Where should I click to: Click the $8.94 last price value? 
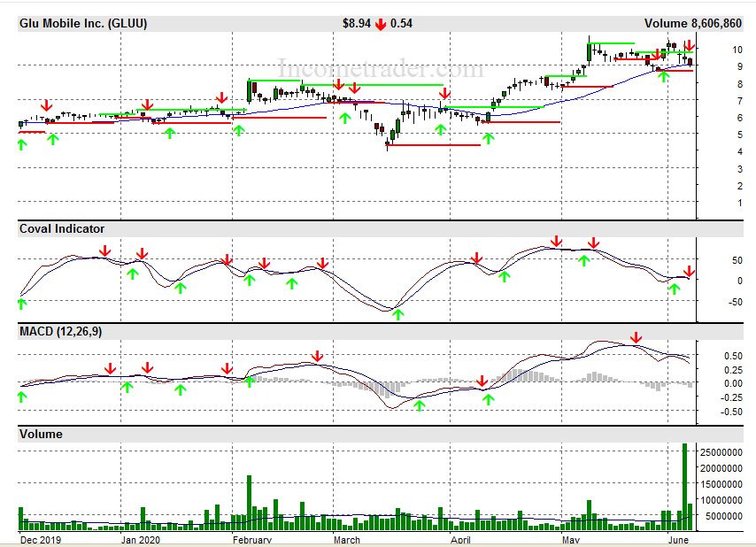[357, 24]
